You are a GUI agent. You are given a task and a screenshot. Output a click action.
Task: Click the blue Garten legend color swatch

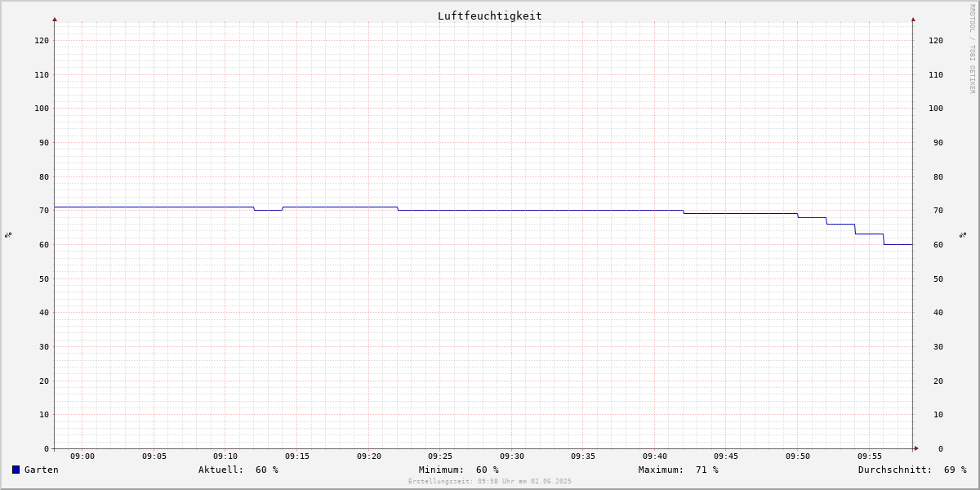(x=16, y=470)
